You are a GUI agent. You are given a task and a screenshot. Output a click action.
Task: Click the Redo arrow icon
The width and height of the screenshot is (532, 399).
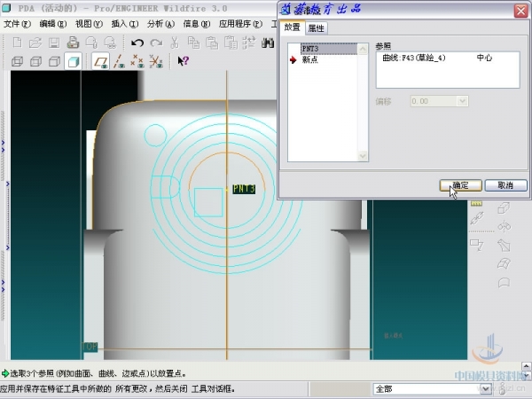[156, 43]
